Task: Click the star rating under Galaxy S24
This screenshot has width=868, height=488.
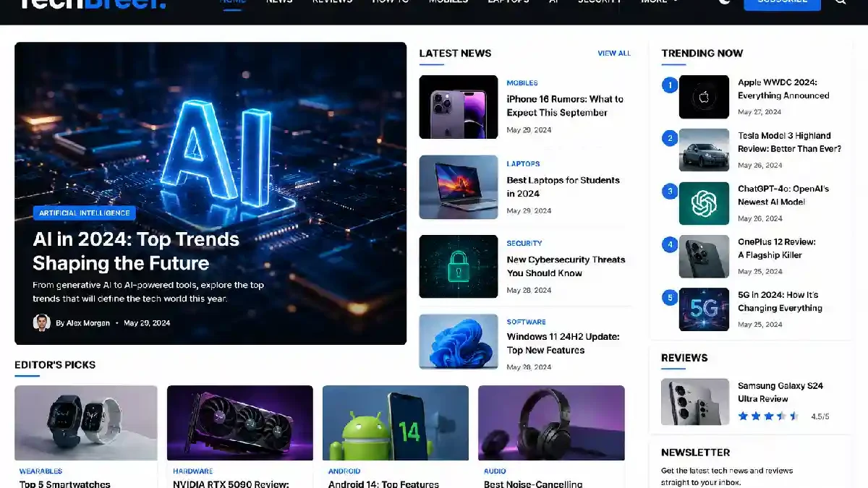Action: (768, 416)
